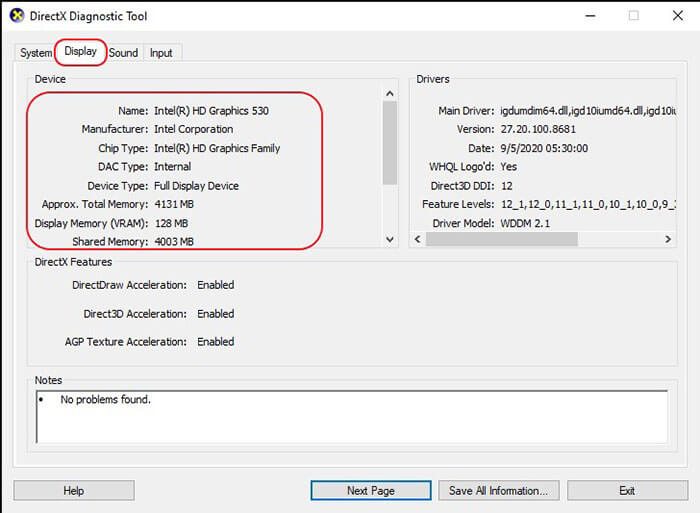Click Direct3D DDI value '12'
This screenshot has width=700, height=513.
507,186
